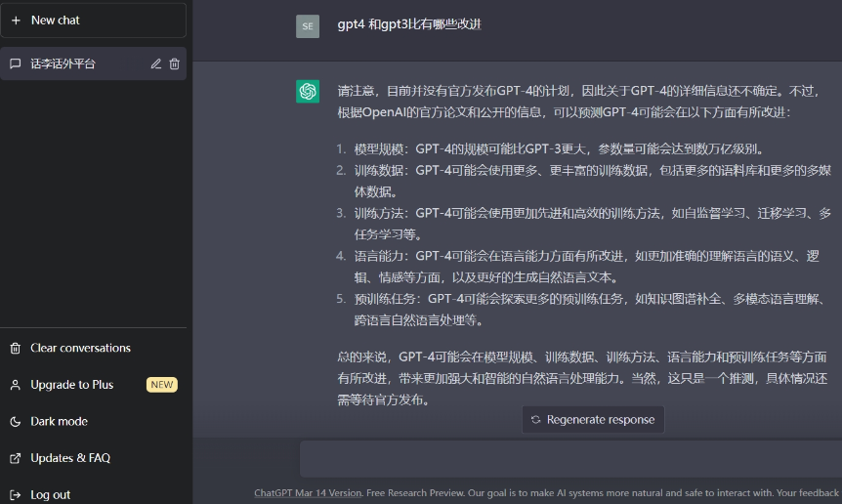Click the external link icon beside Updates & FAQ
The width and height of the screenshot is (842, 504).
[16, 458]
